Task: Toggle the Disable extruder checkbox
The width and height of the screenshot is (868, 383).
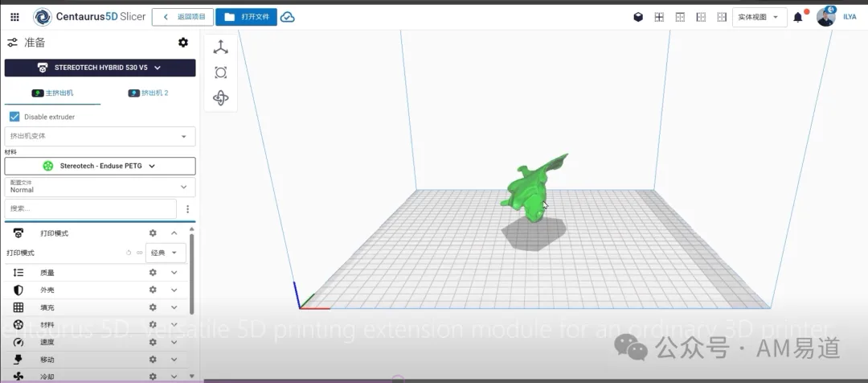Action: tap(14, 117)
